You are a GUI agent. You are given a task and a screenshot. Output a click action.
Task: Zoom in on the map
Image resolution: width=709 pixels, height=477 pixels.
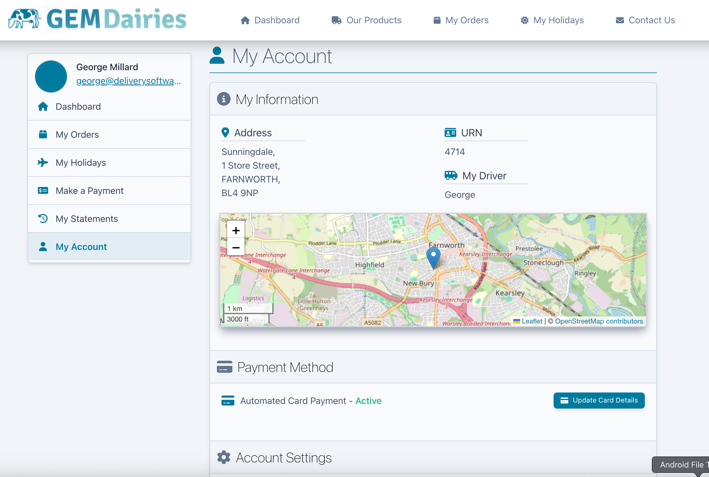pyautogui.click(x=236, y=231)
